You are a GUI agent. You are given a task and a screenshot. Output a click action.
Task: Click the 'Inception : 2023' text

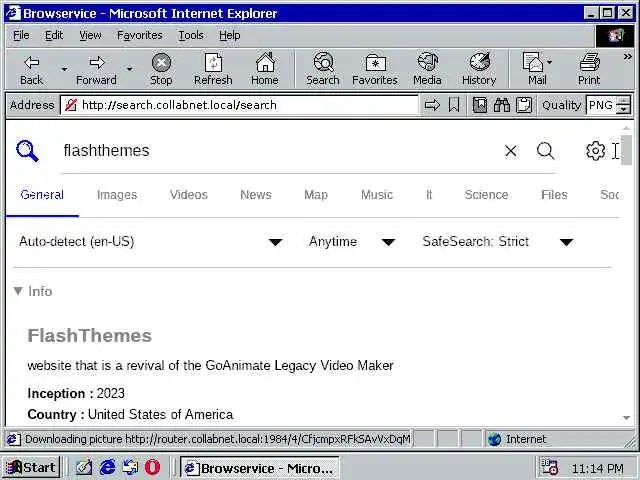point(76,393)
